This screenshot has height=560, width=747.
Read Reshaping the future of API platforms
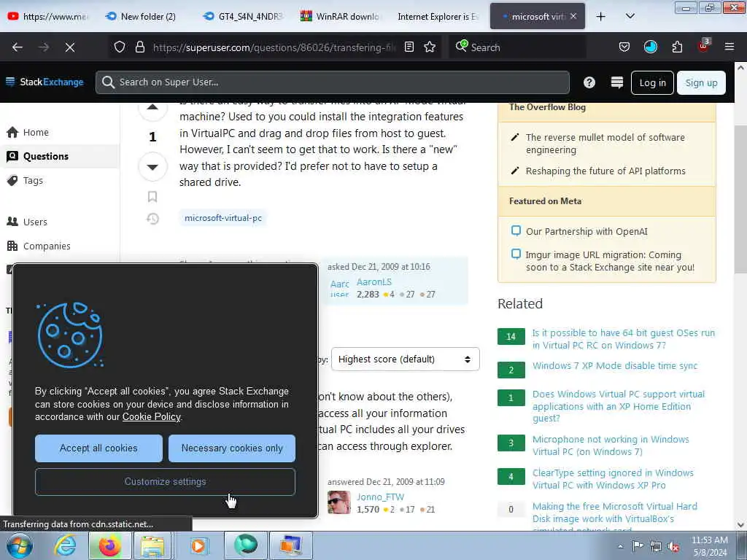pyautogui.click(x=605, y=171)
